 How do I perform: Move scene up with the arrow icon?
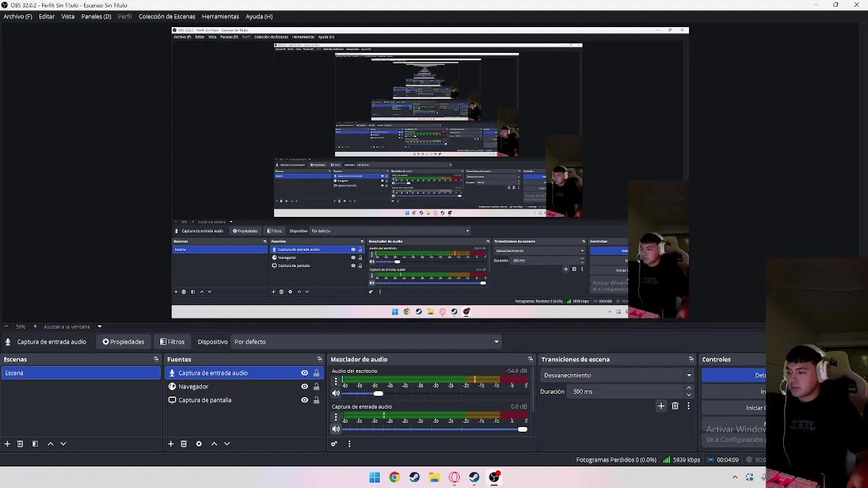pos(50,444)
